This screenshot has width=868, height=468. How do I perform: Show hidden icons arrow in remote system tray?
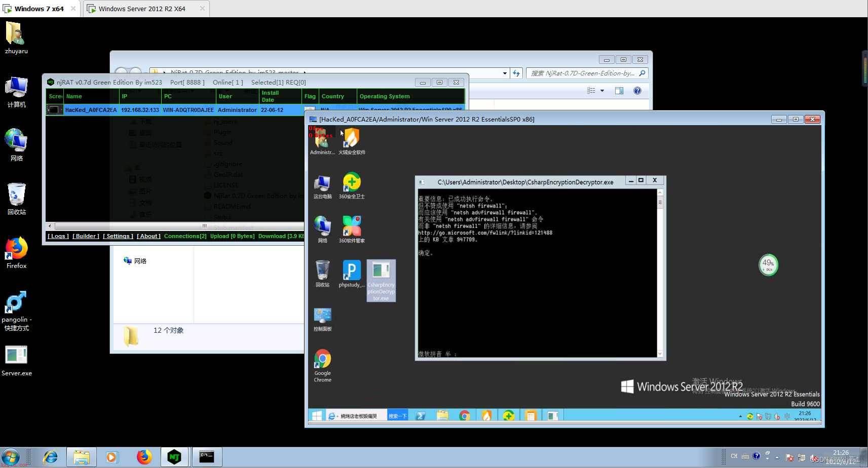pos(740,416)
